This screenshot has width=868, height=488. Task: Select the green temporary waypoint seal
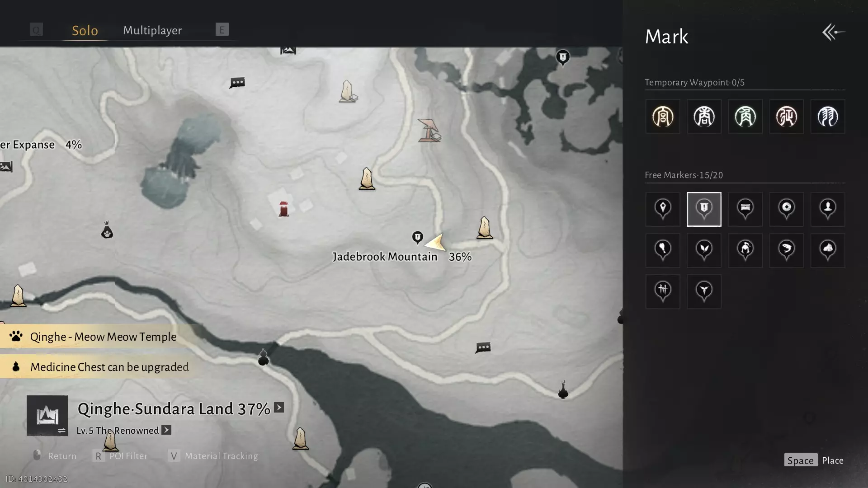coord(745,117)
